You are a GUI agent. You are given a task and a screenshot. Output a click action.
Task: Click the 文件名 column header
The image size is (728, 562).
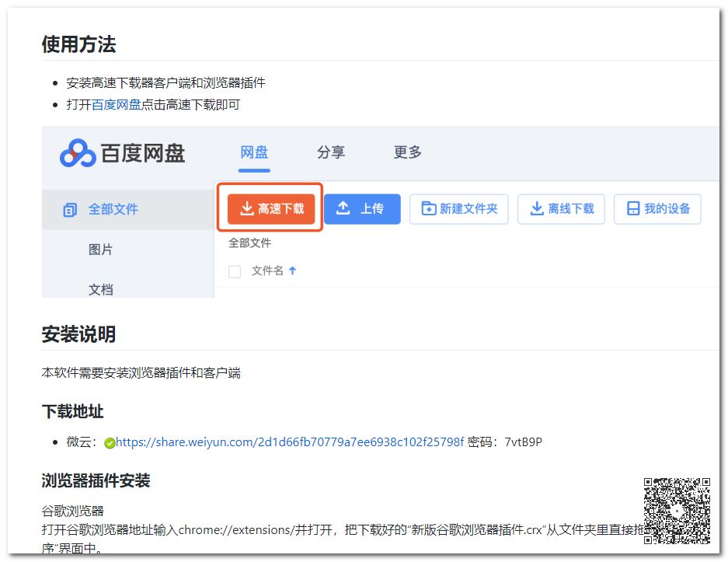(x=267, y=271)
